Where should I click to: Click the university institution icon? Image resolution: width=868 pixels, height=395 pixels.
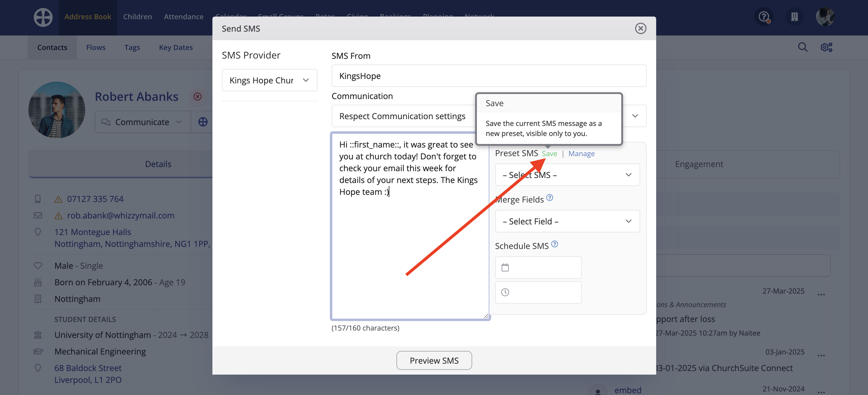(x=38, y=335)
